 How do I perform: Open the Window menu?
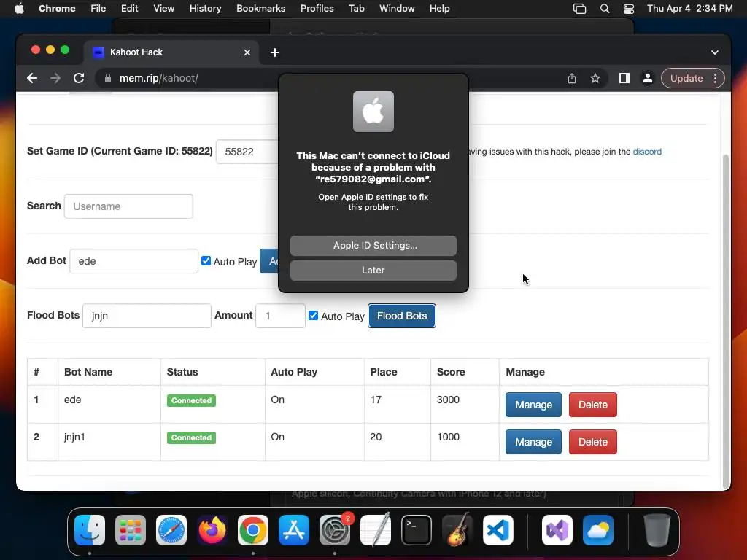397,9
